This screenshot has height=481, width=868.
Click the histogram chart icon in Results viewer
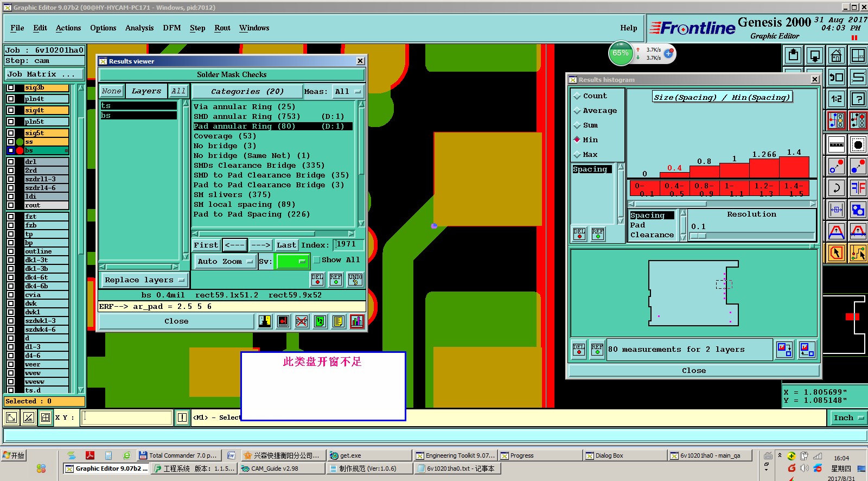[x=357, y=321]
